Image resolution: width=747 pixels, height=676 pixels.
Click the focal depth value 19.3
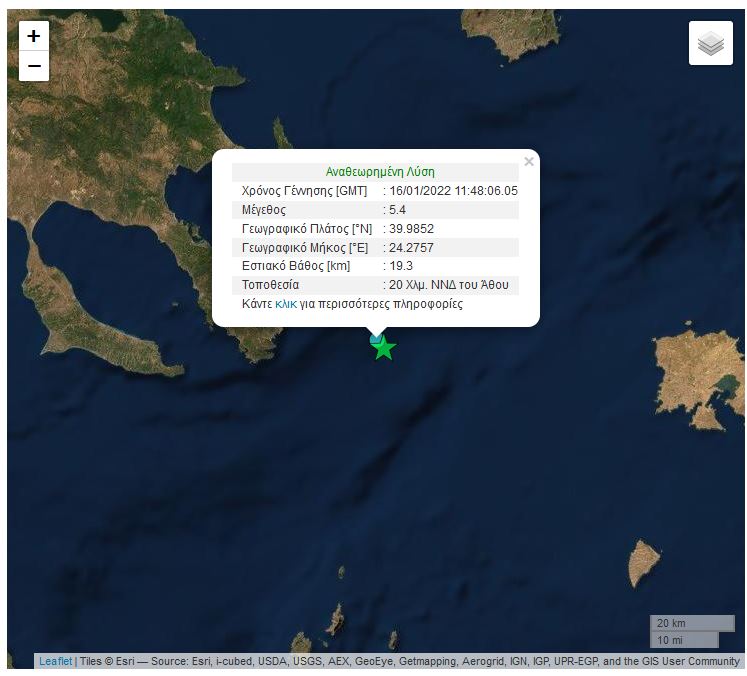tap(401, 266)
